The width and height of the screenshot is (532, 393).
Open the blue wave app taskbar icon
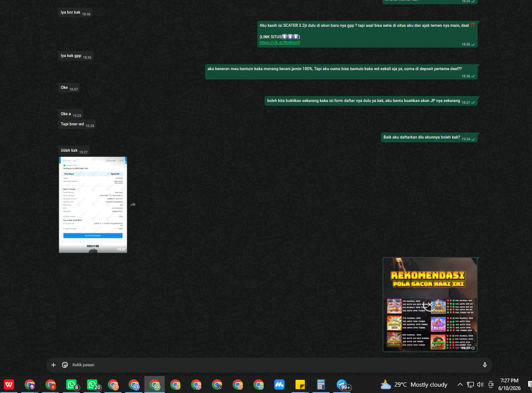tap(279, 385)
